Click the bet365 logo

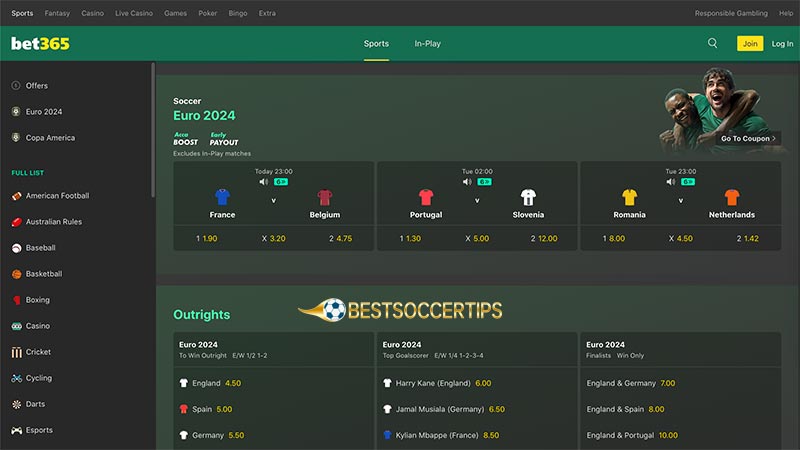[40, 43]
